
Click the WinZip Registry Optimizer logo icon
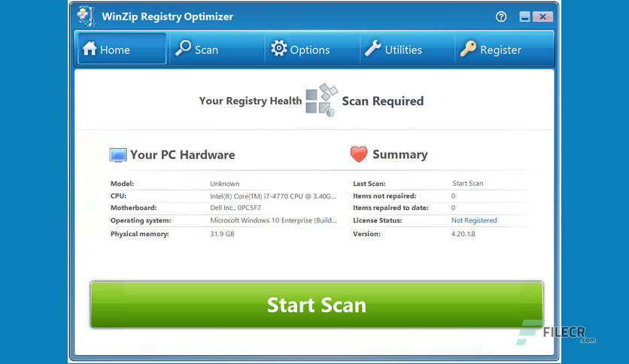click(x=87, y=17)
